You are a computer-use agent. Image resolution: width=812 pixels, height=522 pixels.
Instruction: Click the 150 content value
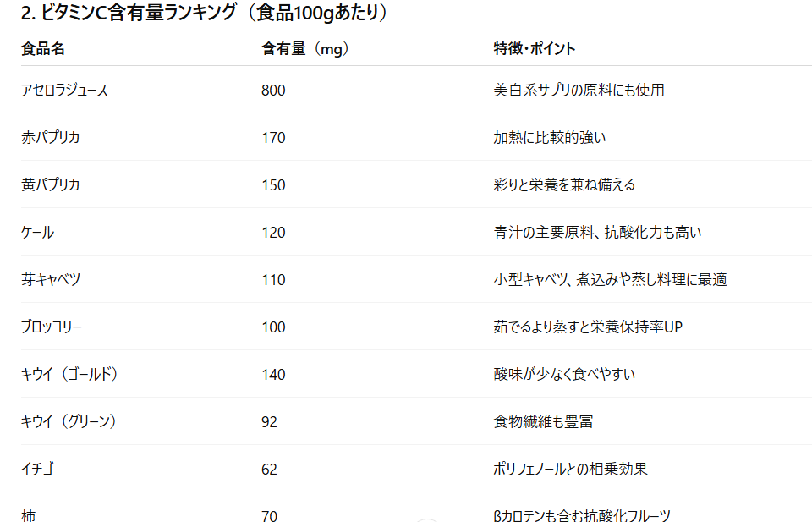[x=273, y=184]
